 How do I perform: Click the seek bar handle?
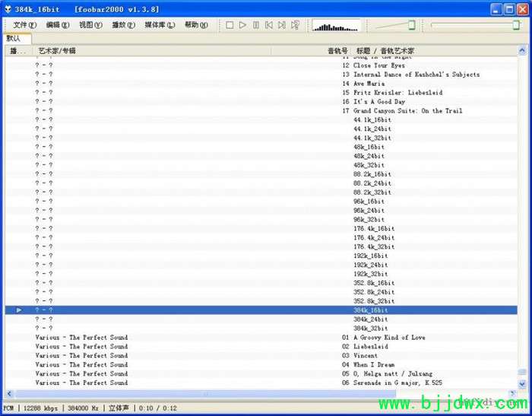point(516,25)
